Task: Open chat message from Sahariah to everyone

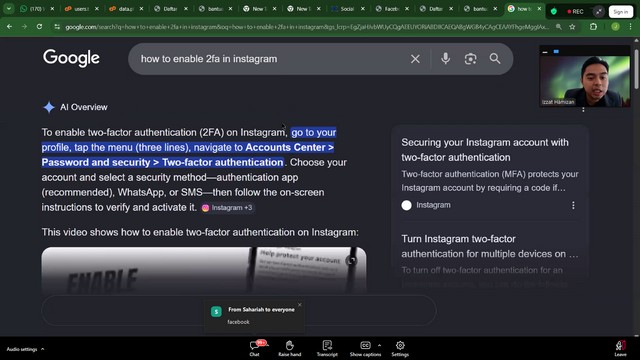Action: 256,316
